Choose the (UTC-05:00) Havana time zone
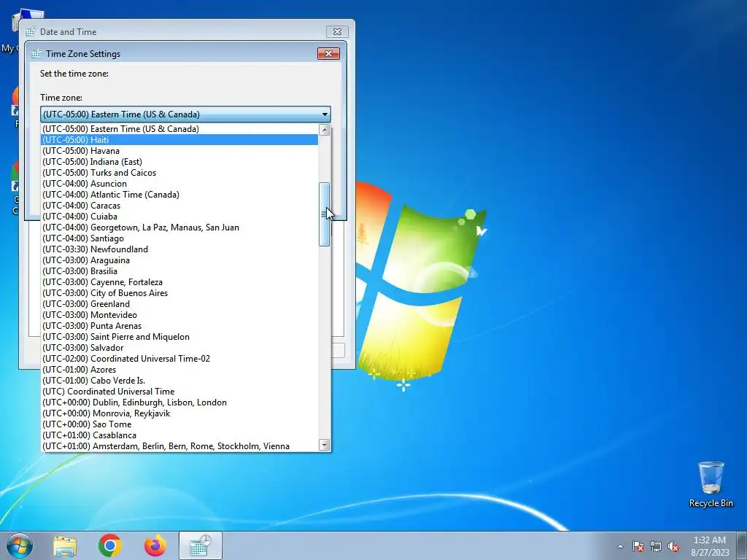Viewport: 747px width, 560px height. [179, 150]
